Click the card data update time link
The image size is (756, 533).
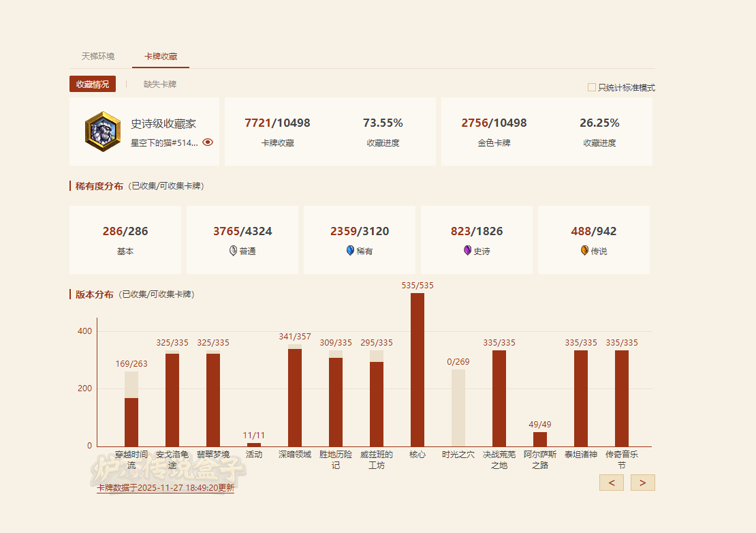click(x=166, y=488)
